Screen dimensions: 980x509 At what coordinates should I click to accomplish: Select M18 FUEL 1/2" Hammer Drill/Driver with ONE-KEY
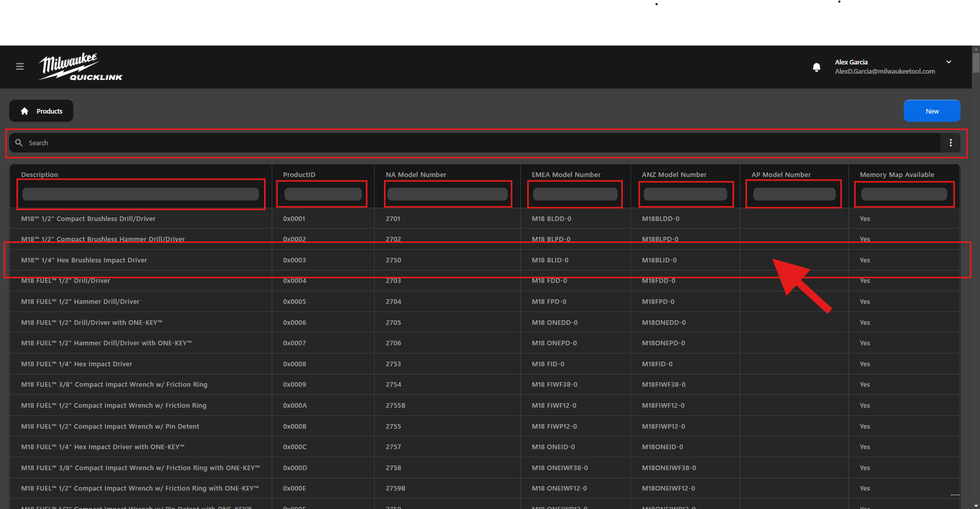pyautogui.click(x=485, y=343)
